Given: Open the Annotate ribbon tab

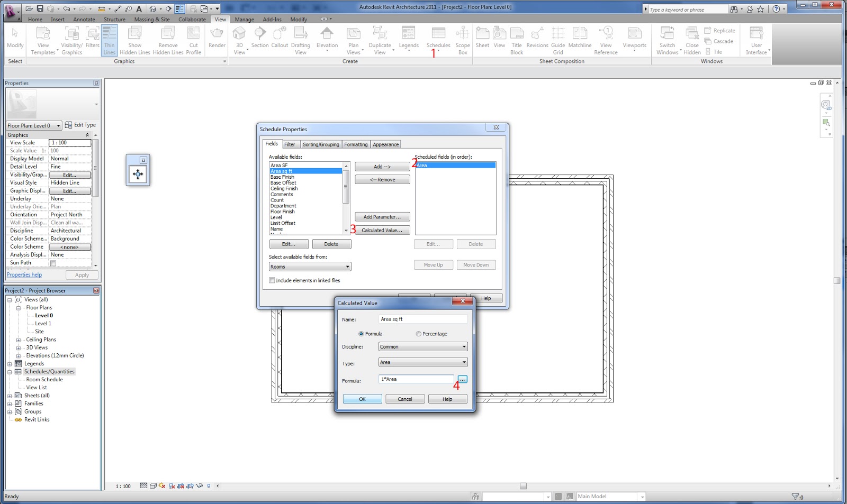Looking at the screenshot, I should click(84, 19).
